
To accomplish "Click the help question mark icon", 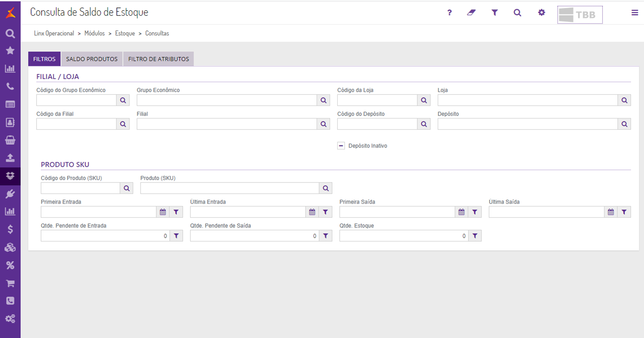I will pos(450,13).
